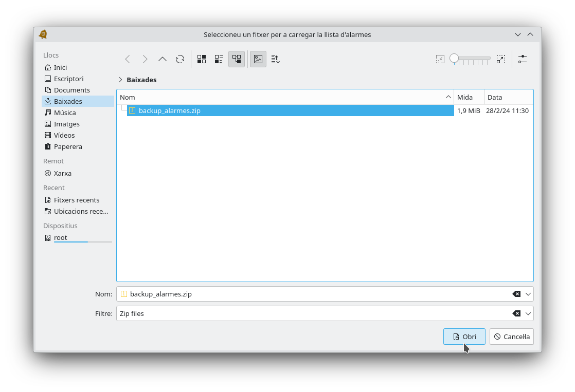Open the sorting options menu
The height and width of the screenshot is (392, 575).
(276, 59)
